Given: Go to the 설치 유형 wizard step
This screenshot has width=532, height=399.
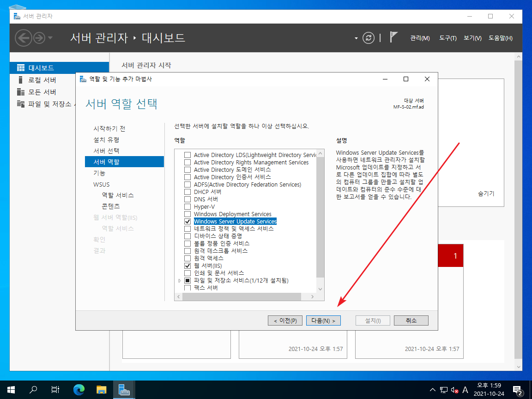Looking at the screenshot, I should [x=106, y=140].
